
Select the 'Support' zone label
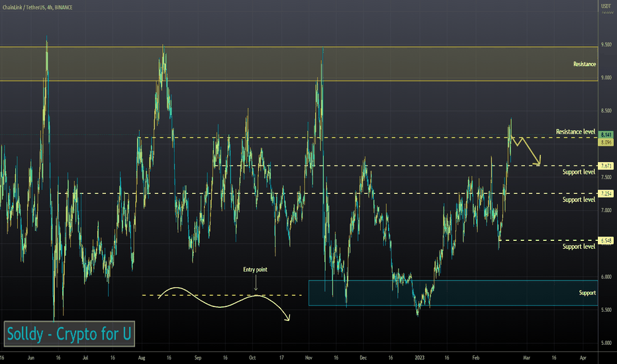tap(587, 293)
